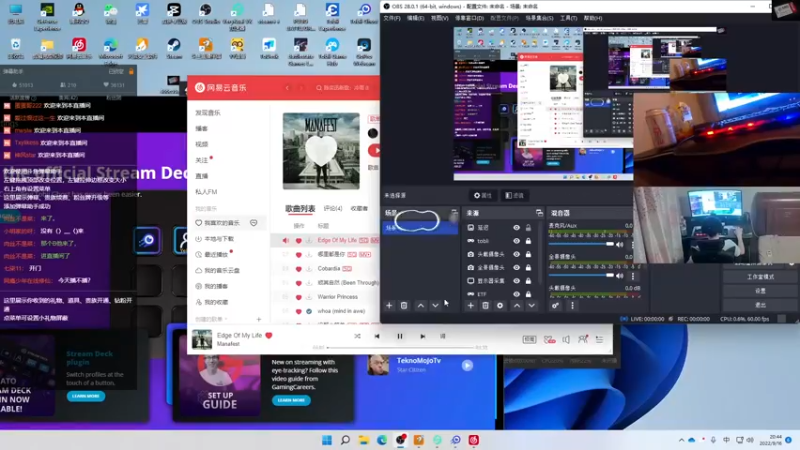Open OBS sources panel dock menu

coord(539,213)
